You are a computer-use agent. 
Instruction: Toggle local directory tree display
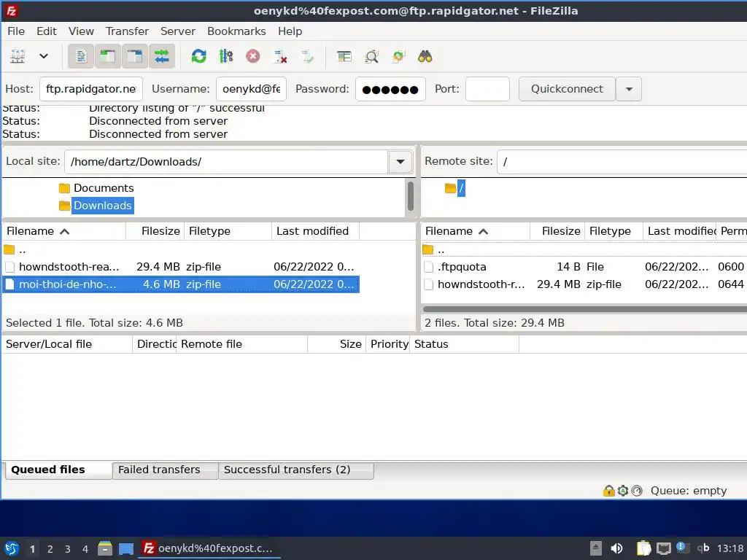point(108,57)
